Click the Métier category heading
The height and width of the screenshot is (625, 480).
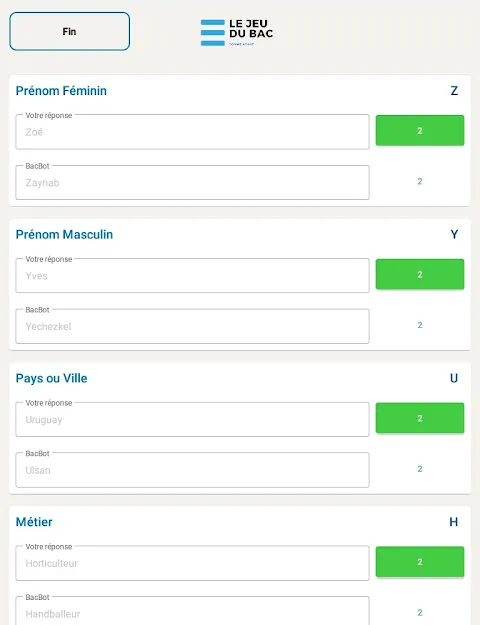coord(34,522)
